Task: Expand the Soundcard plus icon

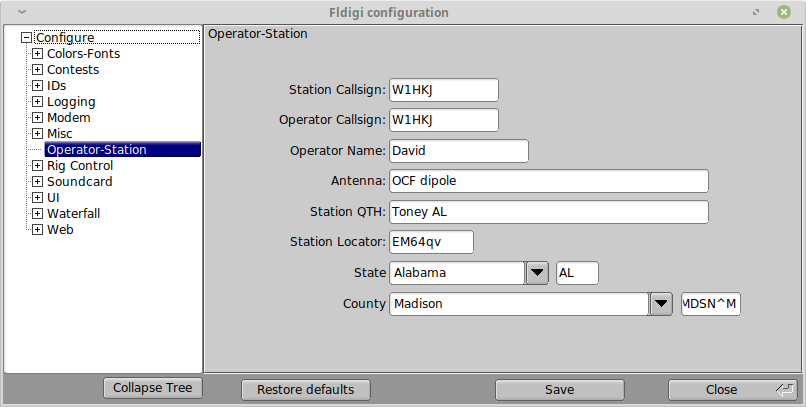Action: click(38, 181)
